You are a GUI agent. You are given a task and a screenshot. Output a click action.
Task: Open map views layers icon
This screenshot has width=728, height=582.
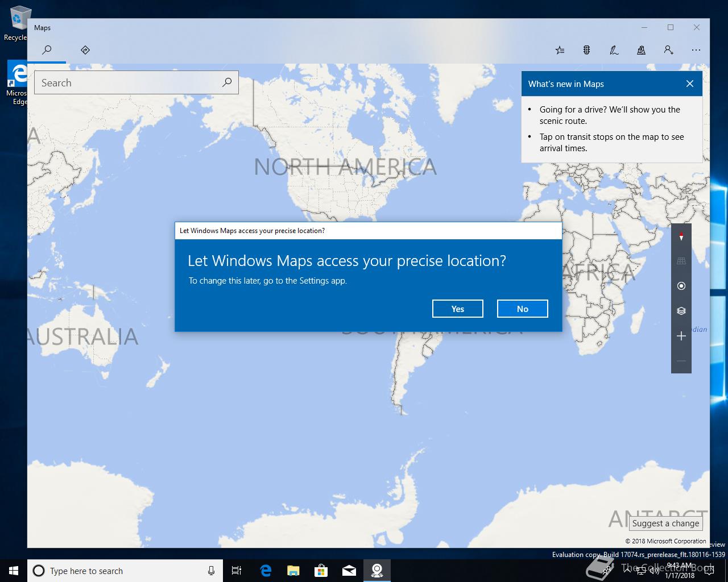(x=681, y=311)
